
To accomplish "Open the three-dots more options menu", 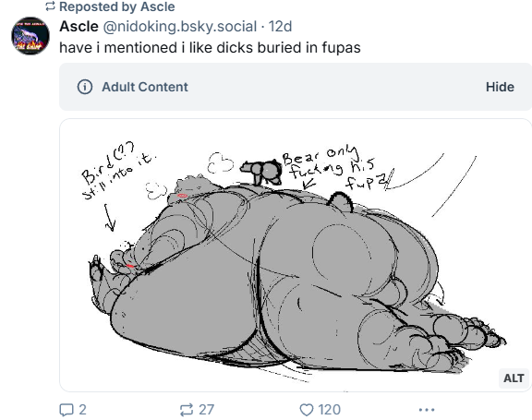I will click(x=427, y=410).
